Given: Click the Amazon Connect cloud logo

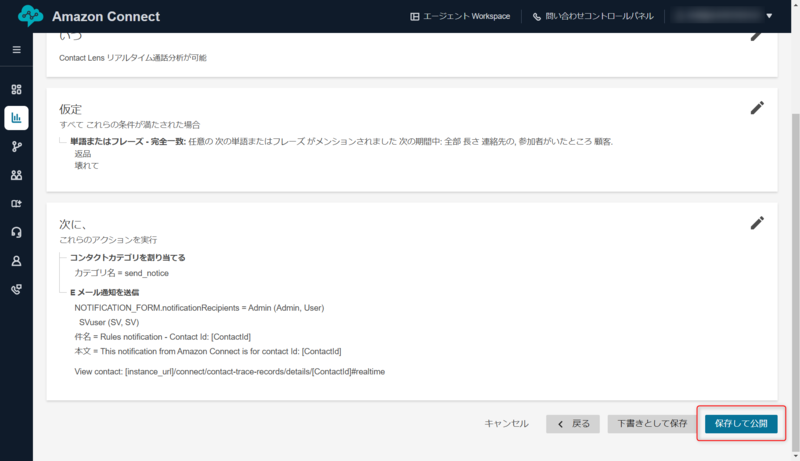Looking at the screenshot, I should [x=31, y=16].
